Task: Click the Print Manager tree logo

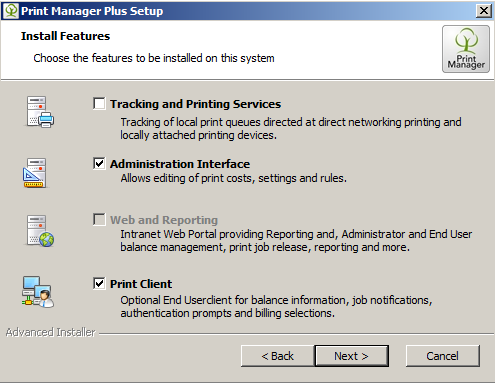Action: coord(466,49)
